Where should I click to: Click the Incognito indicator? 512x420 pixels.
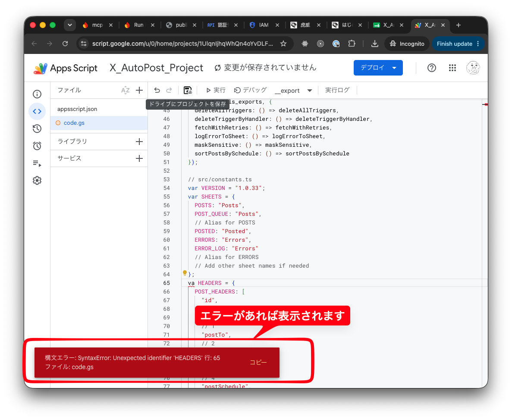tap(407, 44)
